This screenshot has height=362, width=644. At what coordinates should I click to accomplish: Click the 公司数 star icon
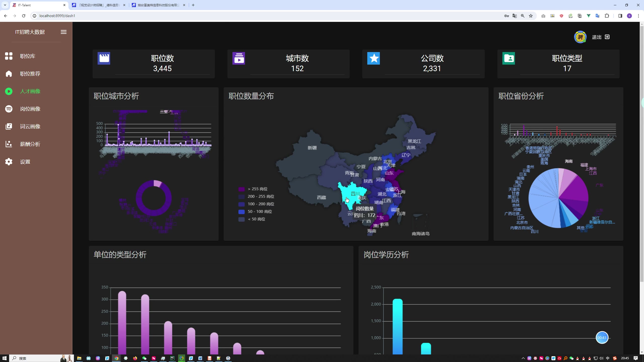pyautogui.click(x=373, y=58)
